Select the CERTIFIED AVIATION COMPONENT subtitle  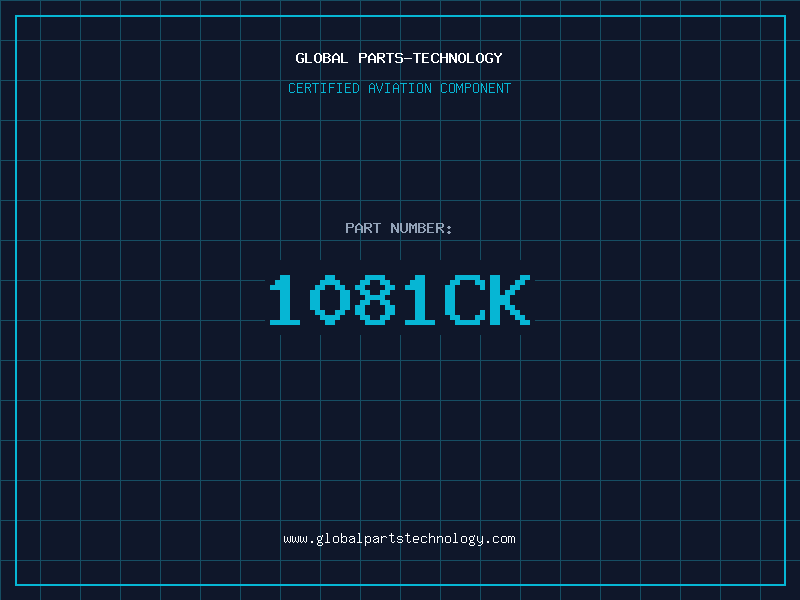tap(399, 88)
